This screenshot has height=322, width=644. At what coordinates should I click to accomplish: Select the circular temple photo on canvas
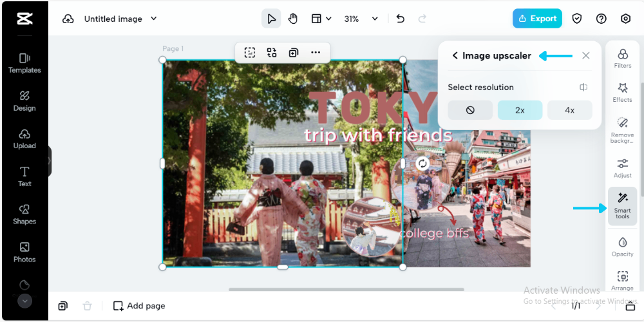pos(372,227)
